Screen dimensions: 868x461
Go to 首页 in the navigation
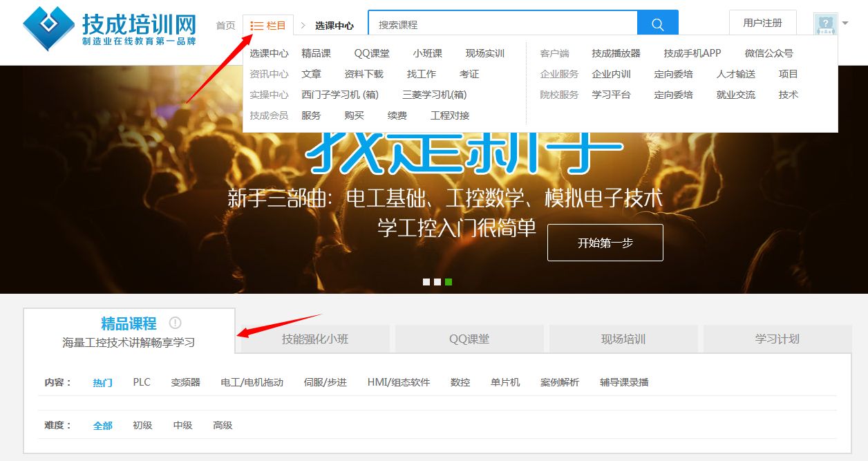(x=225, y=26)
